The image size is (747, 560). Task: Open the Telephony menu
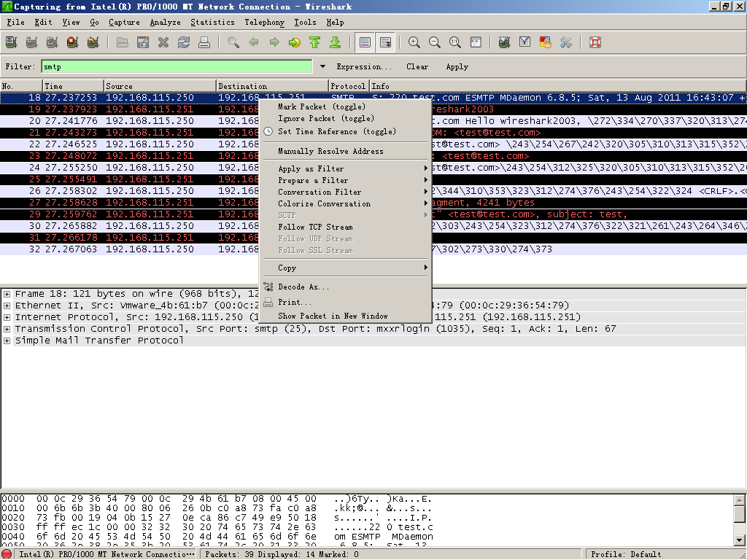[264, 23]
